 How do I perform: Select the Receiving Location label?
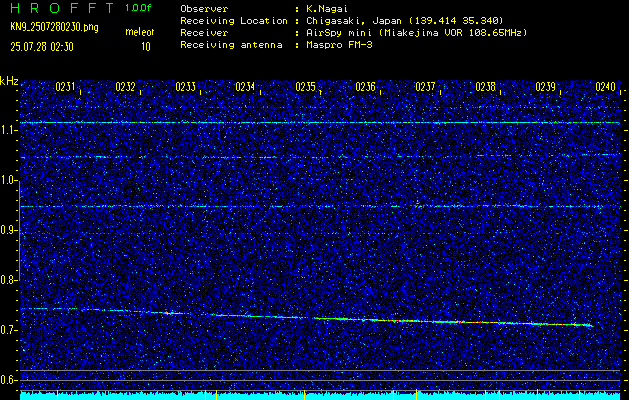pyautogui.click(x=234, y=20)
